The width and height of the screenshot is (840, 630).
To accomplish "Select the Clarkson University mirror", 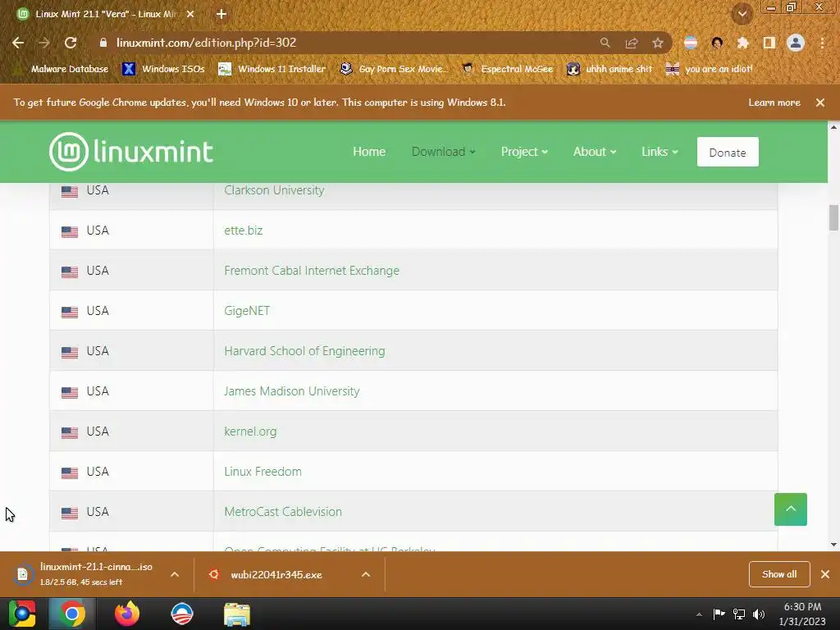I will pos(274,190).
